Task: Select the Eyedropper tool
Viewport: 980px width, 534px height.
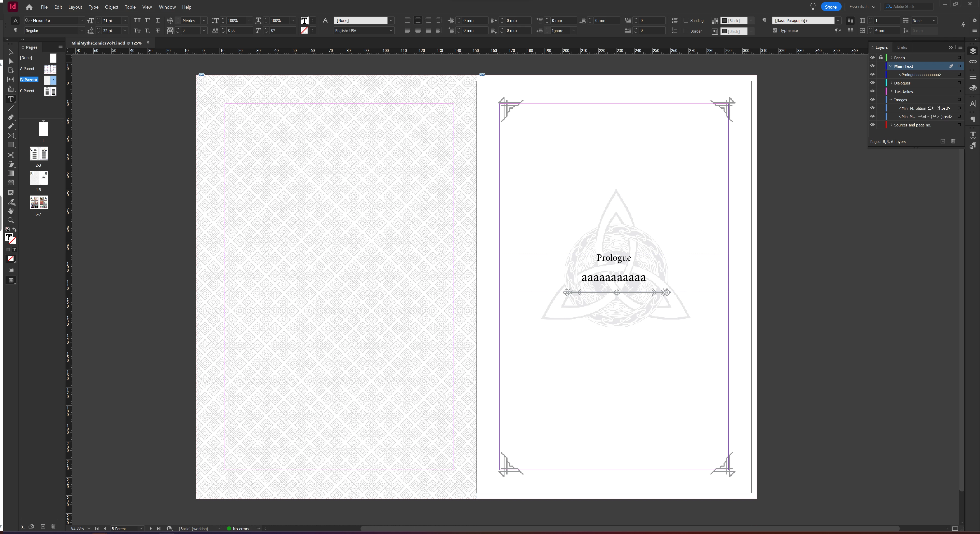Action: coord(11,201)
